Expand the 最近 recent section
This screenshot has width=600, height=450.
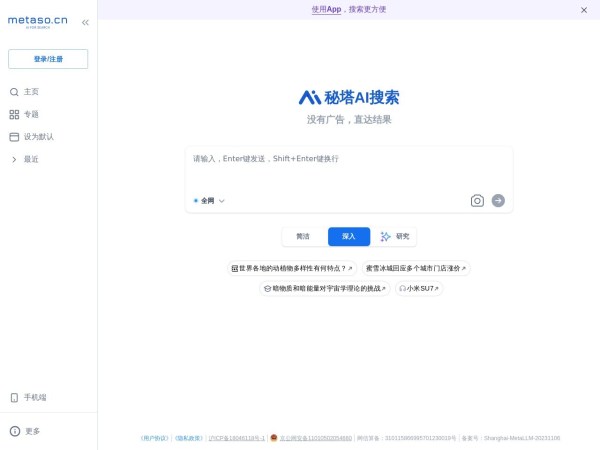tap(31, 159)
